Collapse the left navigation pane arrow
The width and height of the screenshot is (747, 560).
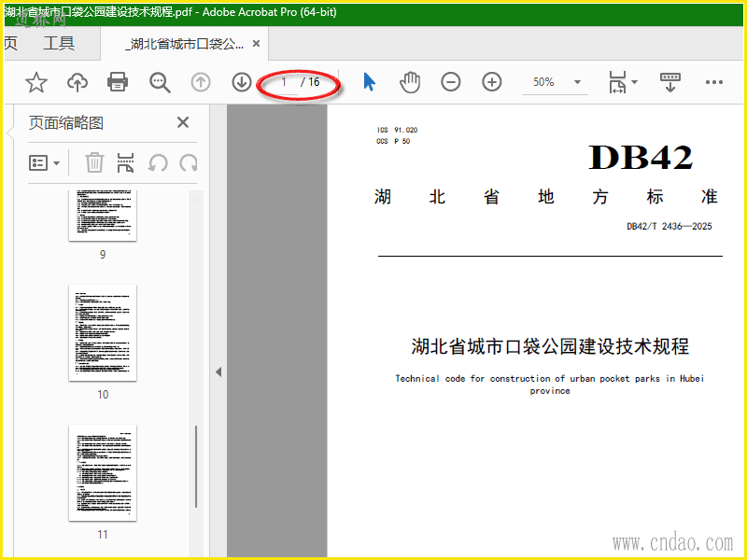pos(218,371)
